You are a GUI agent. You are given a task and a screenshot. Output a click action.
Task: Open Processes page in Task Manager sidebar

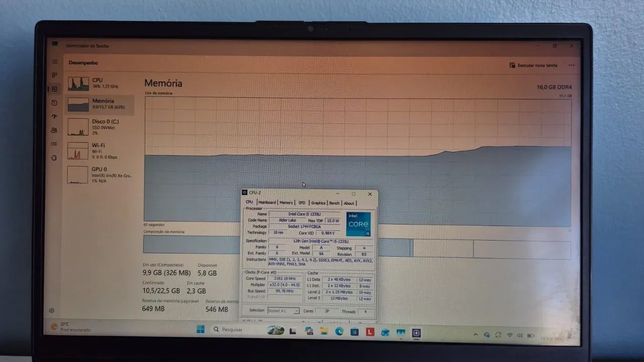coord(54,75)
